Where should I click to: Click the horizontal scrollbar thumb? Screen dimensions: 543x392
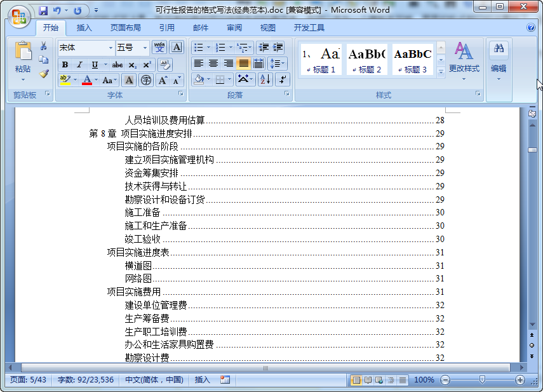(265, 368)
